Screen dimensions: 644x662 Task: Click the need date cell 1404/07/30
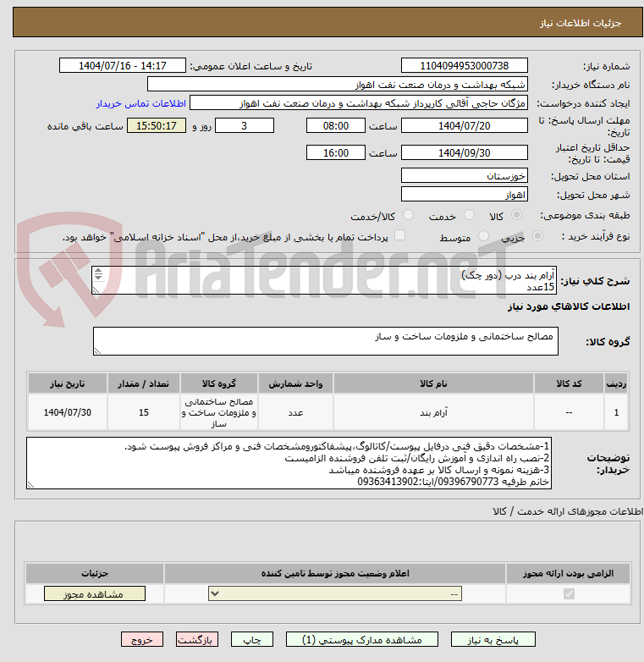67,412
